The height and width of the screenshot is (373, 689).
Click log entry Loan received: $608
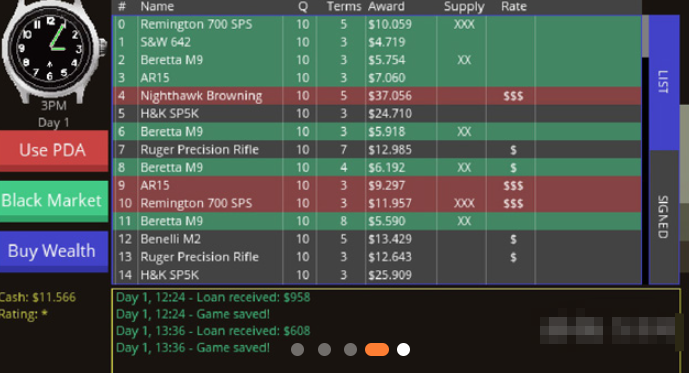[213, 331]
